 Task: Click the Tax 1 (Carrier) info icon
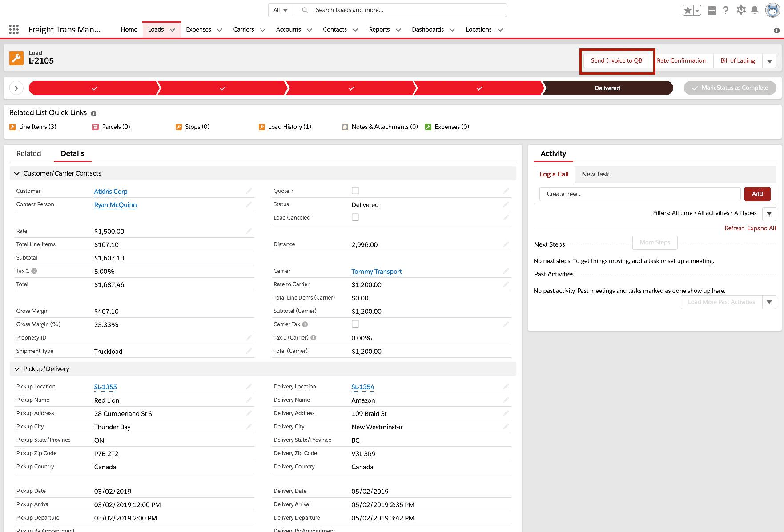314,337
